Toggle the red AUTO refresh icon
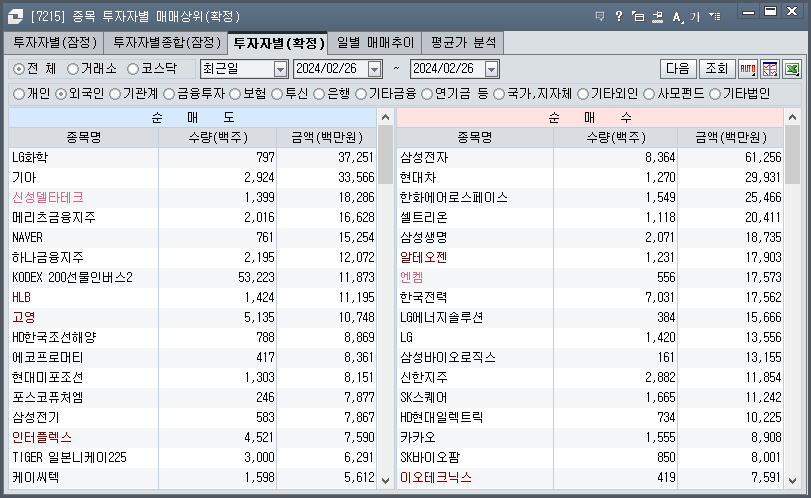This screenshot has width=811, height=498. (748, 69)
